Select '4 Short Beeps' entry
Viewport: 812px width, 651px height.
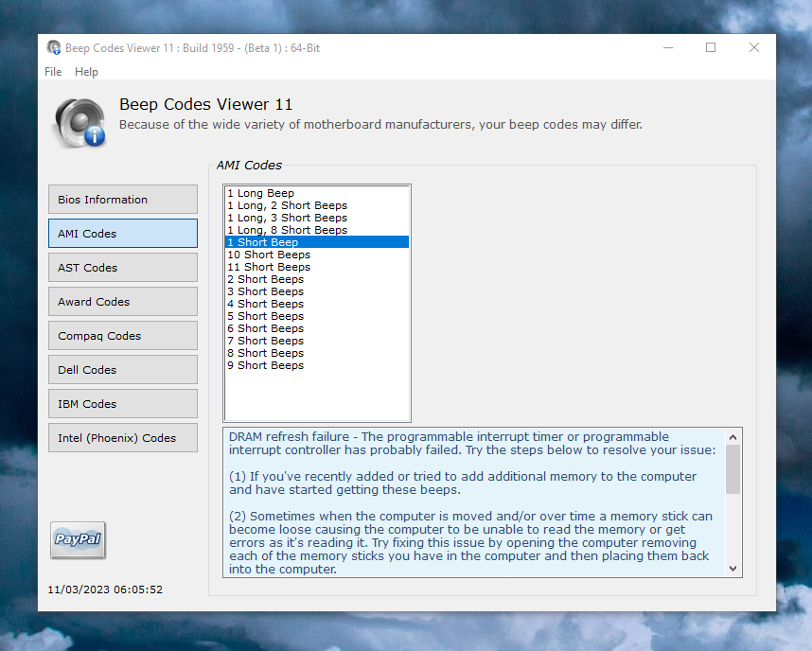317,304
